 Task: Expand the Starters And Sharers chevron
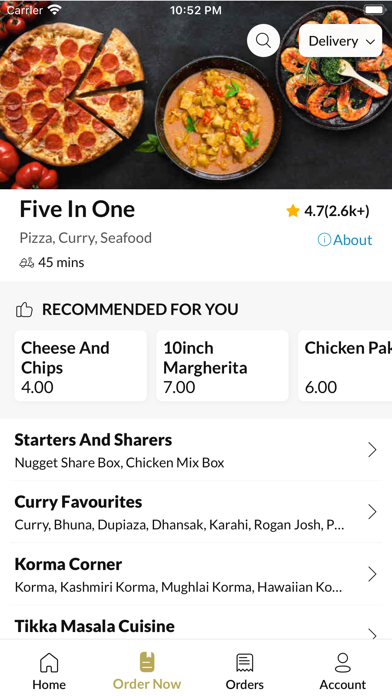click(x=372, y=450)
